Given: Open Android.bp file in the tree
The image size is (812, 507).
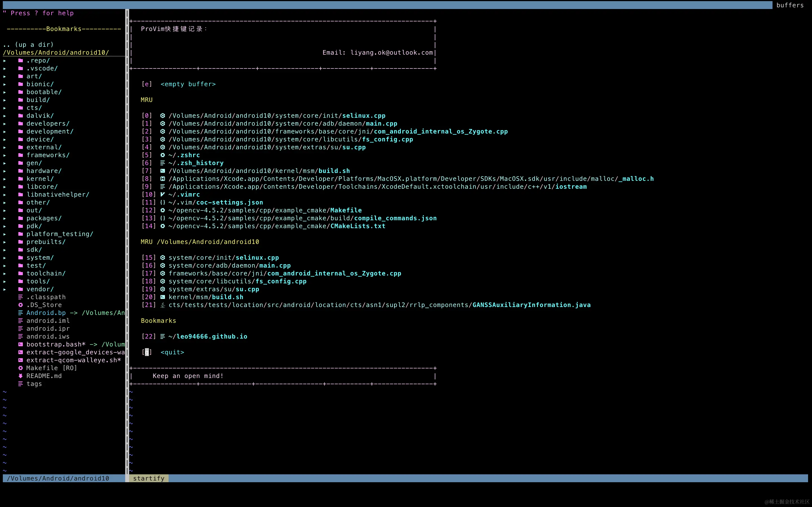Looking at the screenshot, I should click(46, 313).
